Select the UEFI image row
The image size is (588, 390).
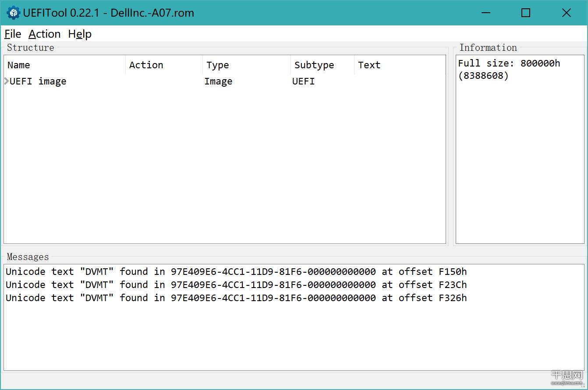[x=224, y=81]
